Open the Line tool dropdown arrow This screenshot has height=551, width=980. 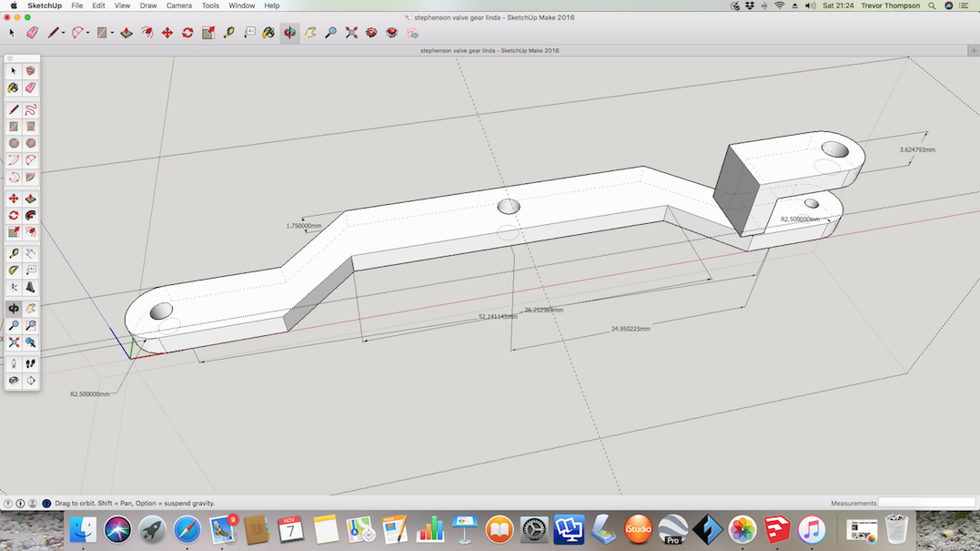(x=63, y=33)
